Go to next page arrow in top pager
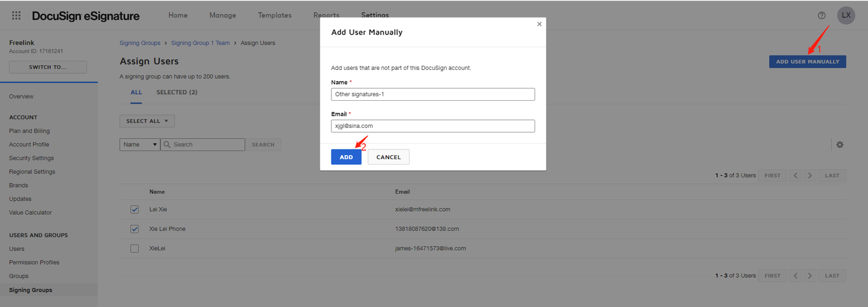 click(810, 176)
